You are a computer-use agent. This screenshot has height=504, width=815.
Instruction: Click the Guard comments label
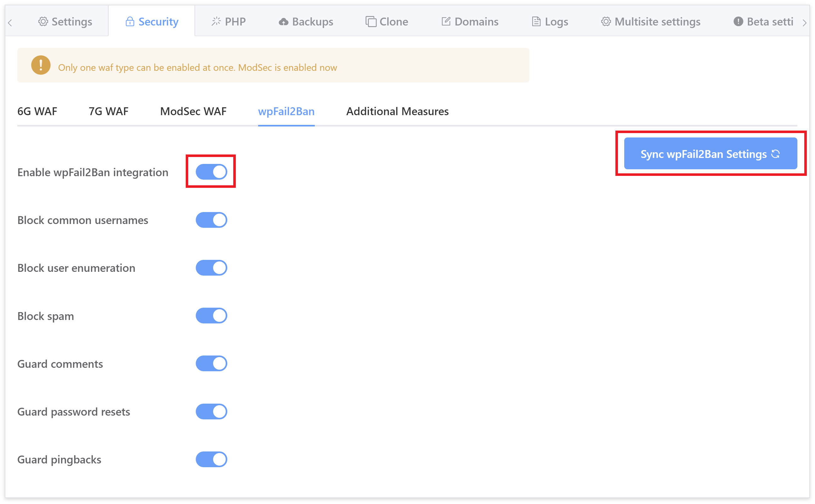point(60,364)
